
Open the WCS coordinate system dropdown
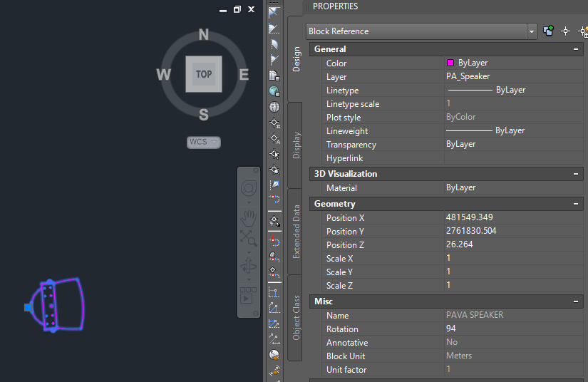204,142
